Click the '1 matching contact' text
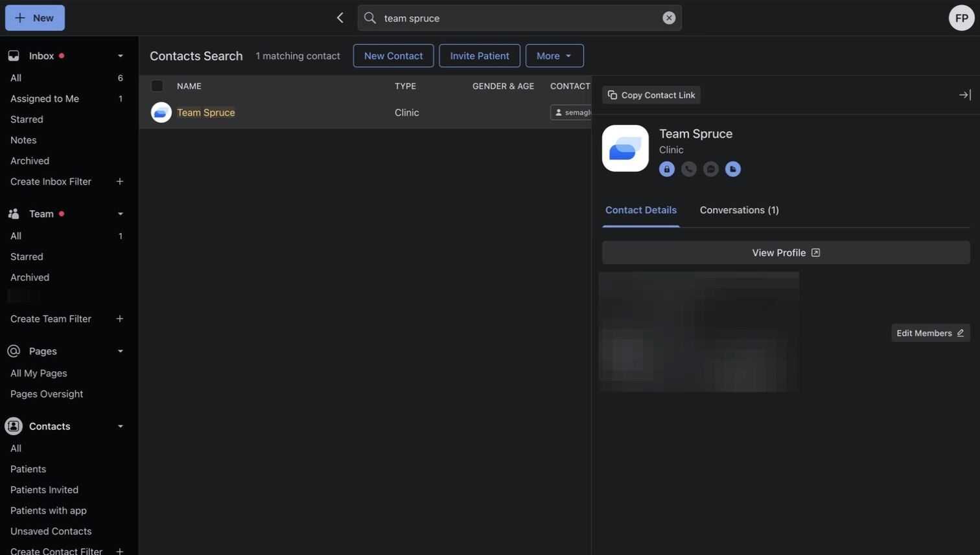Viewport: 980px width, 555px height. click(x=297, y=56)
